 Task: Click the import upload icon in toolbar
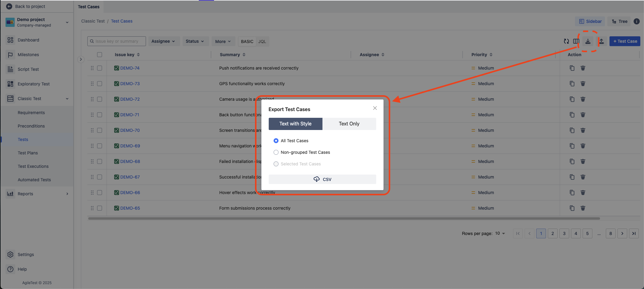click(601, 41)
